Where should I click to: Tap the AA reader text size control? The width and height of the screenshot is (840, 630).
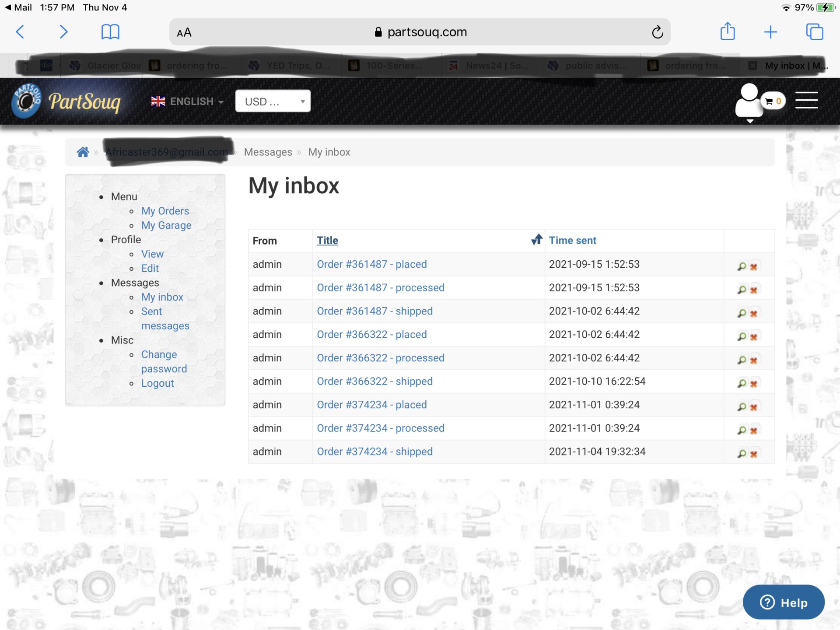[x=184, y=32]
